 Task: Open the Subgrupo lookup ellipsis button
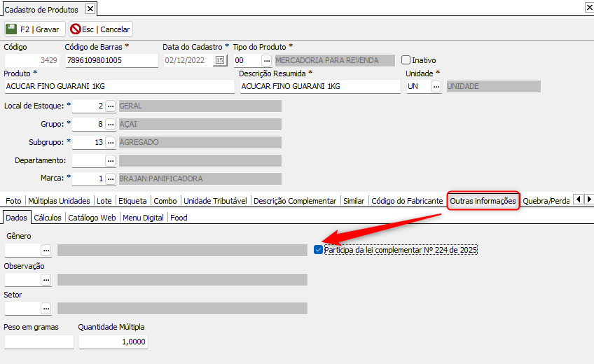[x=110, y=142]
